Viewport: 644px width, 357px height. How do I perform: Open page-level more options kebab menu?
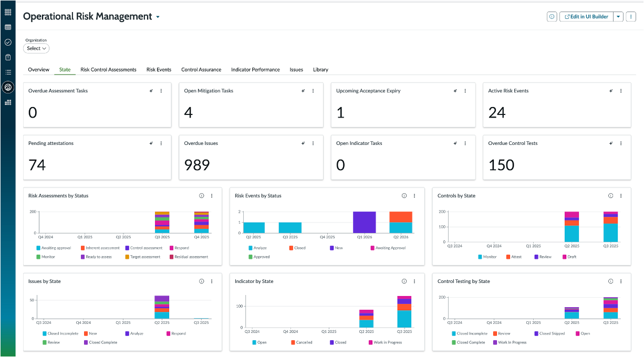[x=631, y=17]
